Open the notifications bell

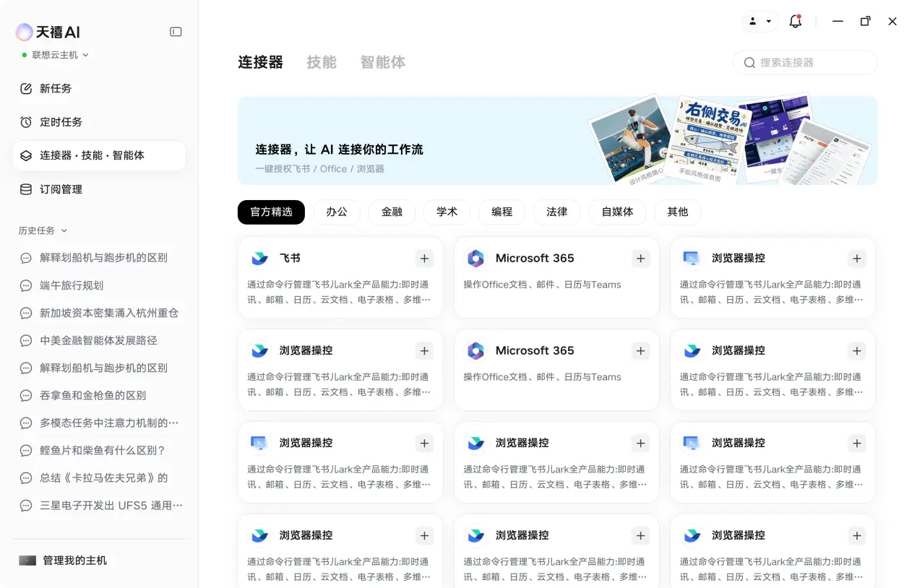click(796, 21)
